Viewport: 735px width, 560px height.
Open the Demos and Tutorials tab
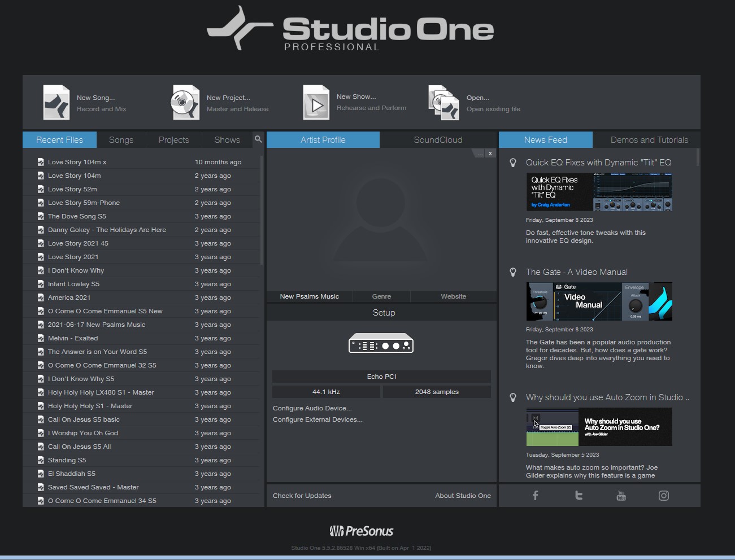coord(650,139)
